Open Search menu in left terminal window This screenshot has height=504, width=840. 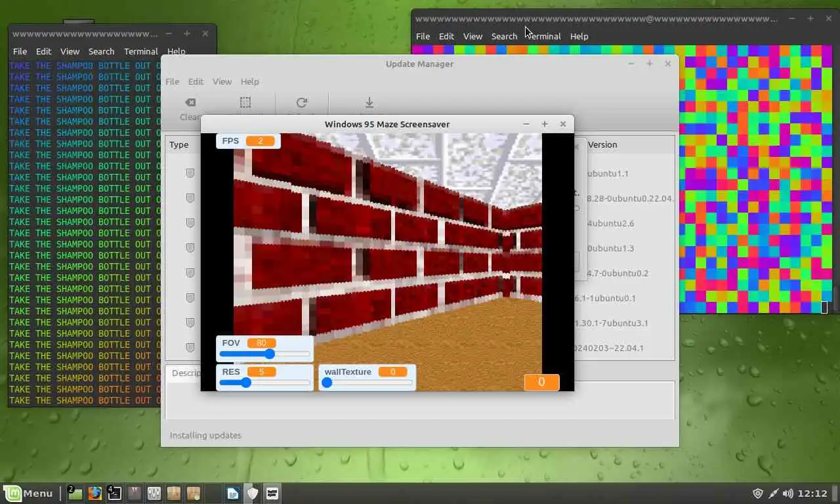coord(101,51)
